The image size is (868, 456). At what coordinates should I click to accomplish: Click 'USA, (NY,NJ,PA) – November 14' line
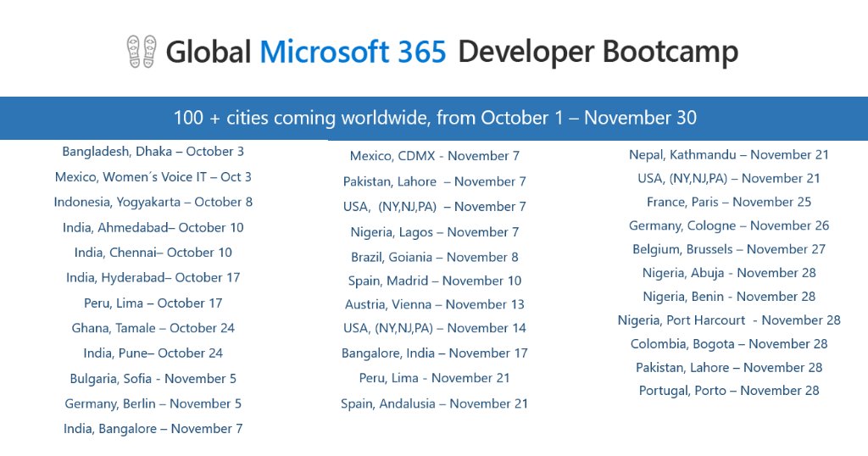point(435,328)
